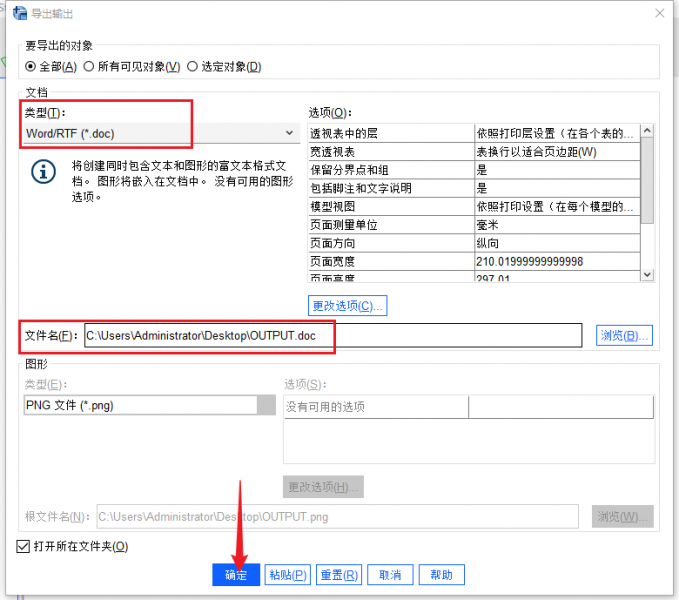Click the 表换行以适合页边距(W) value
The width and height of the screenshot is (679, 600).
(537, 152)
